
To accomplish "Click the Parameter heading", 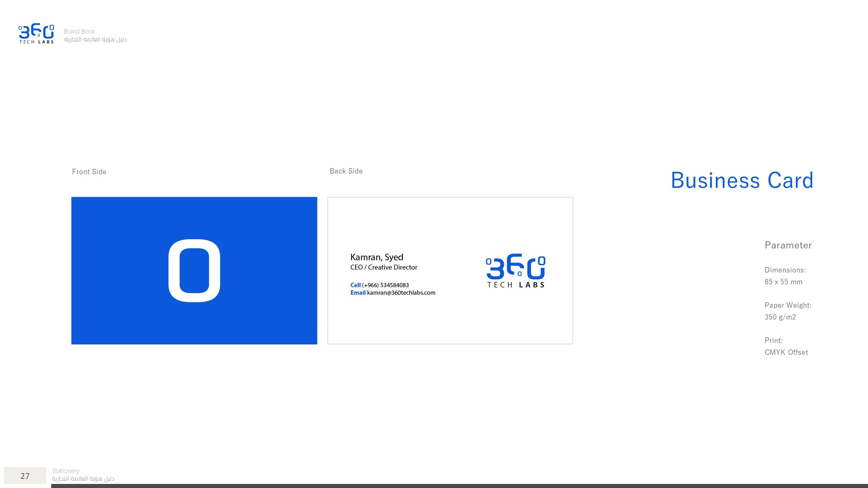I will pyautogui.click(x=788, y=245).
